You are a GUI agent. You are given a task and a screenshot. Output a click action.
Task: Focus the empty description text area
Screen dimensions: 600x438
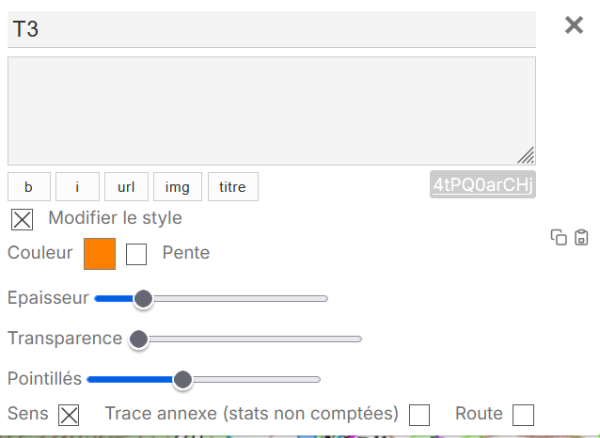point(272,110)
